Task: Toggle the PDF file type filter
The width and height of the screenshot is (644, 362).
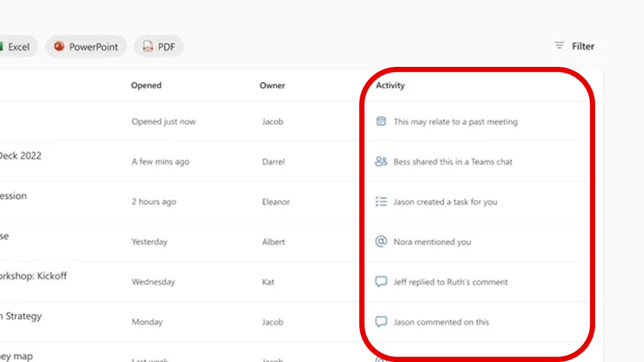Action: point(158,46)
